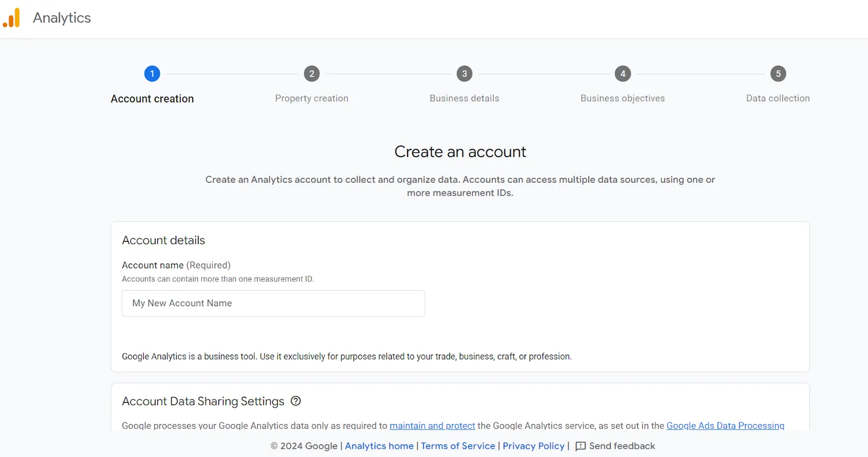Viewport: 868px width, 457px height.
Task: Open the Google Ads Data Processing link
Action: pyautogui.click(x=725, y=426)
